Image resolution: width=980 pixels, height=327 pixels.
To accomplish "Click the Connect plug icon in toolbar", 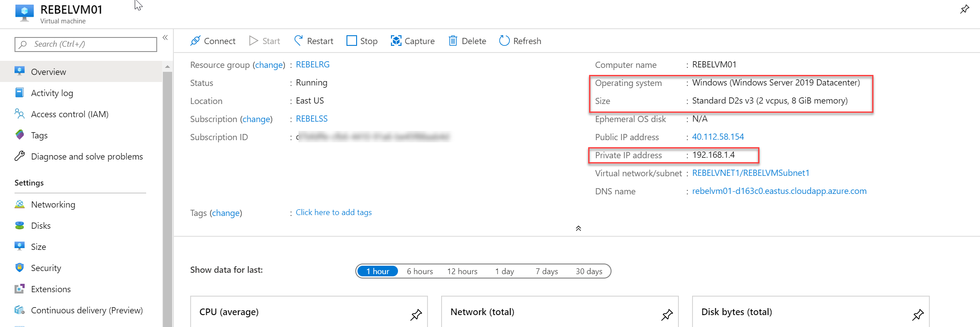I will coord(195,41).
